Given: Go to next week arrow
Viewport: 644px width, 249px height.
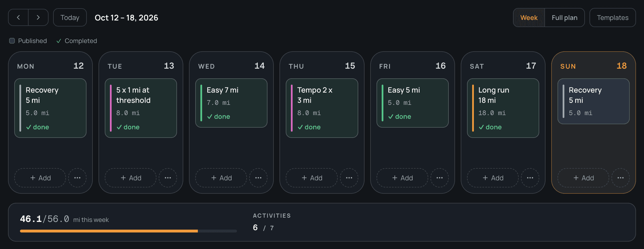Looking at the screenshot, I should [x=38, y=17].
